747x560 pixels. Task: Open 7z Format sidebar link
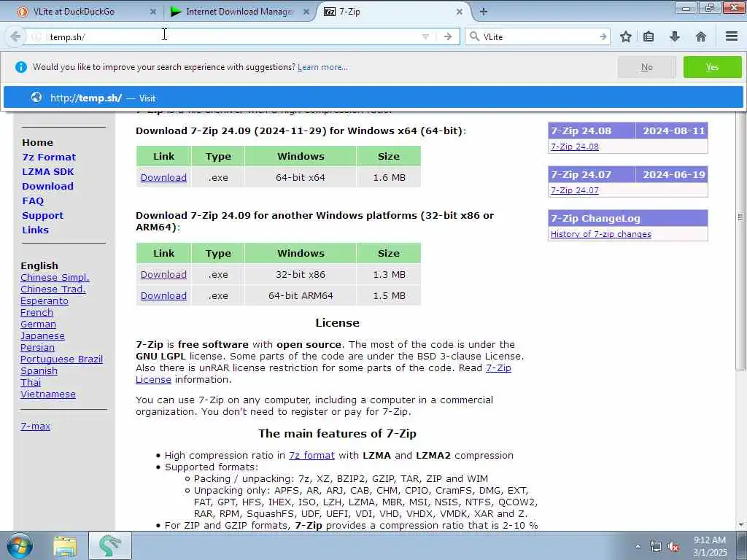49,157
